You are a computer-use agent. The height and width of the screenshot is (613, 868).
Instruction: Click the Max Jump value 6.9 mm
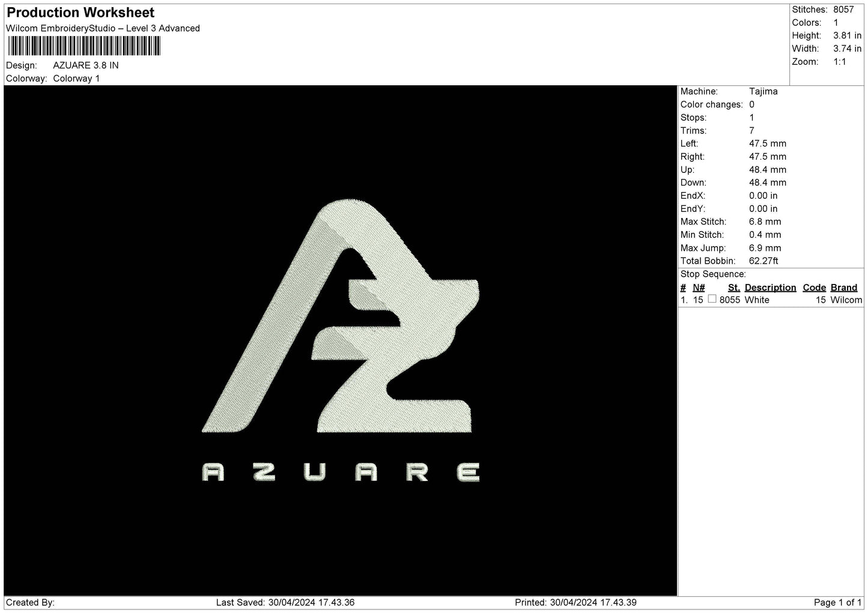pos(765,248)
